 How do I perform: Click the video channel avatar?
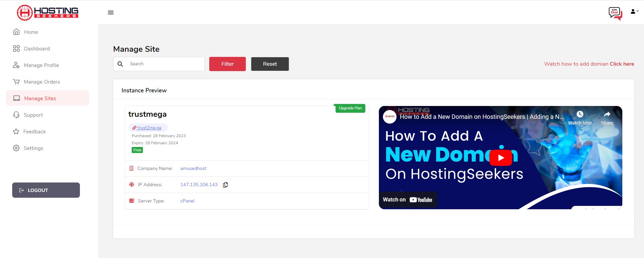tap(390, 117)
